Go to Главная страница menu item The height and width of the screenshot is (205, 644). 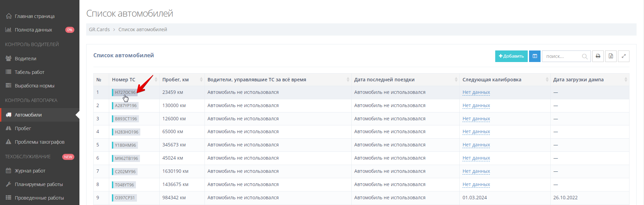click(34, 16)
